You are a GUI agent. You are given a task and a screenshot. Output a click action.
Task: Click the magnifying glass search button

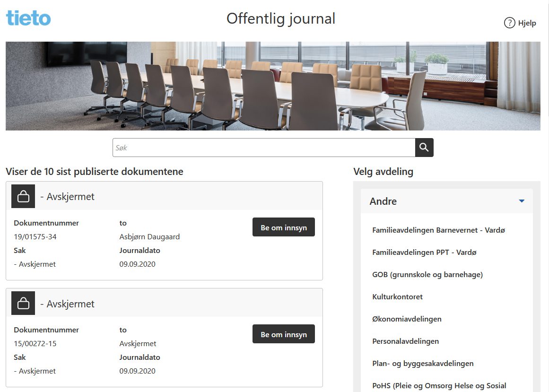424,148
